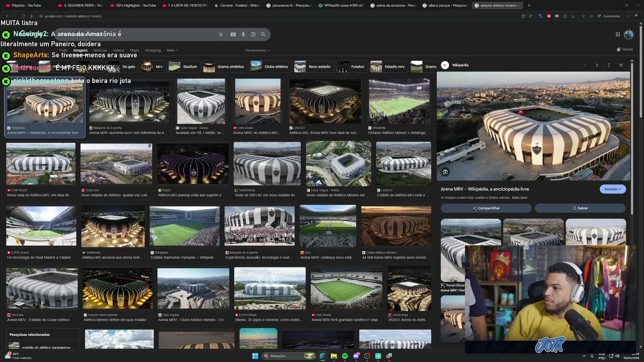The width and height of the screenshot is (644, 362).
Task: Switch to allianz parque browser tab
Action: pyautogui.click(x=445, y=5)
